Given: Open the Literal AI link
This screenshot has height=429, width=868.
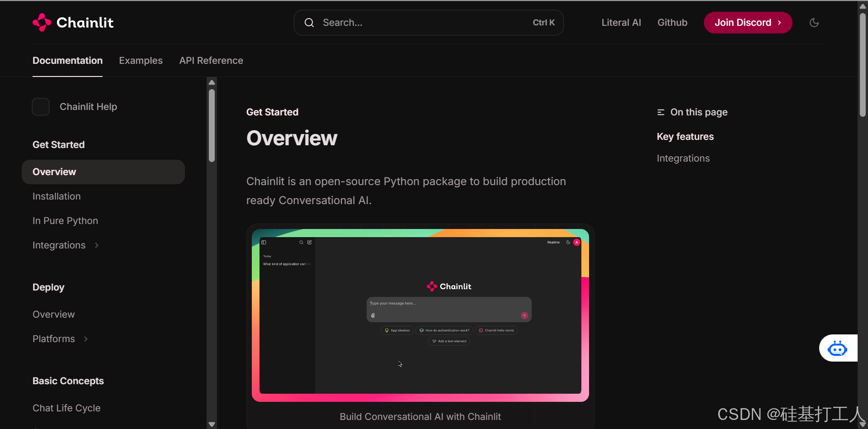Looking at the screenshot, I should coord(621,23).
